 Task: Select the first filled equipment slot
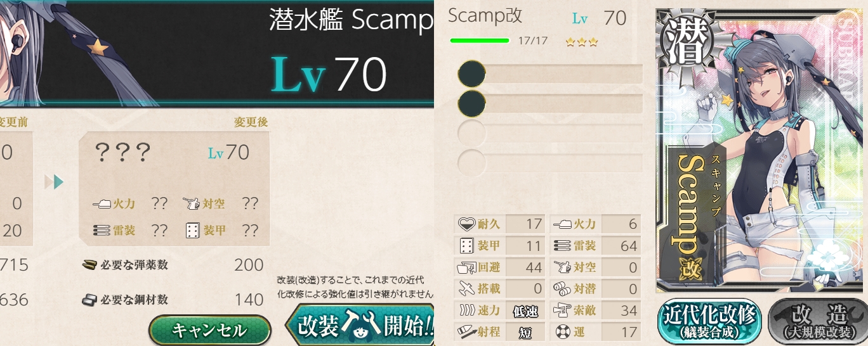[x=549, y=74]
